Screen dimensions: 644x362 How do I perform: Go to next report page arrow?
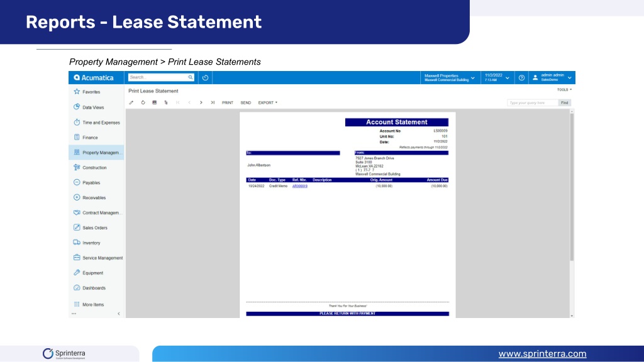click(201, 102)
